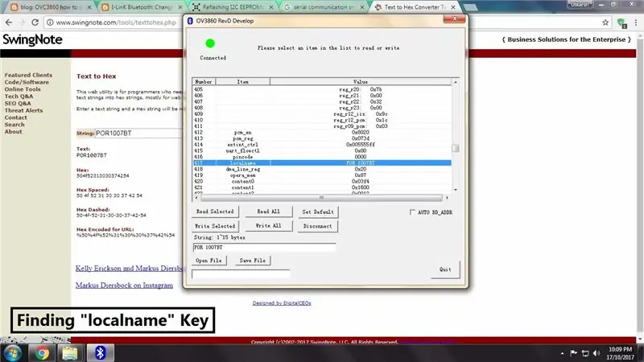Click the list's up scroll arrow
Viewport: 644px width, 362px height.
click(x=456, y=82)
